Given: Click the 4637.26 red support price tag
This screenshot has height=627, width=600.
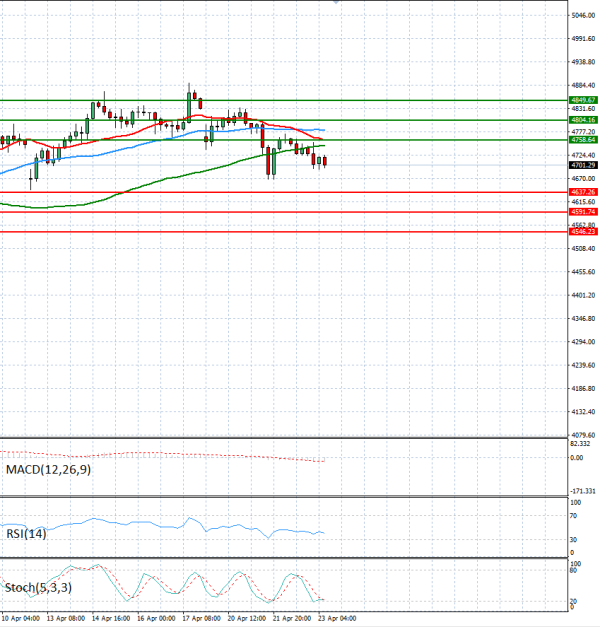Looking at the screenshot, I should [x=583, y=191].
